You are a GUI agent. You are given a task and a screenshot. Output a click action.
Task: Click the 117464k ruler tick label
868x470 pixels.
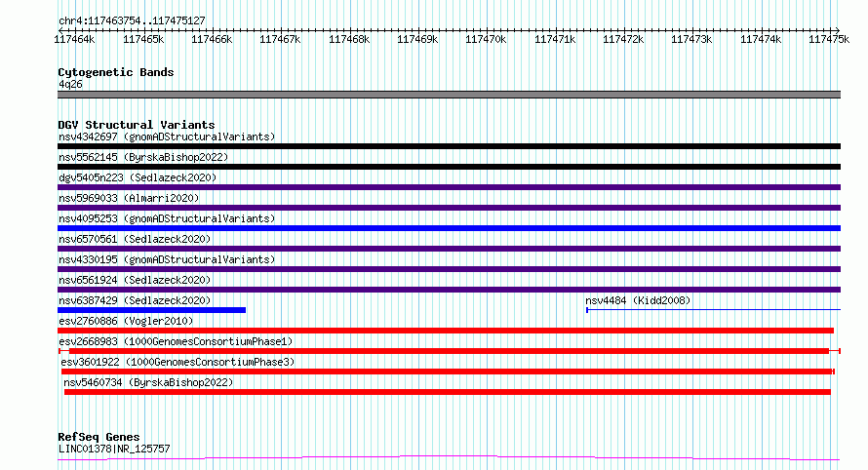pyautogui.click(x=74, y=39)
